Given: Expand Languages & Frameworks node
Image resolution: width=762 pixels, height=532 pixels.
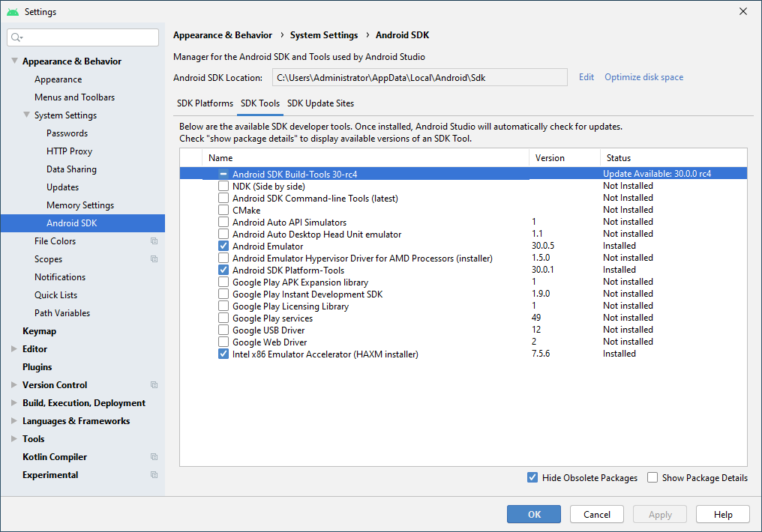Looking at the screenshot, I should [14, 421].
